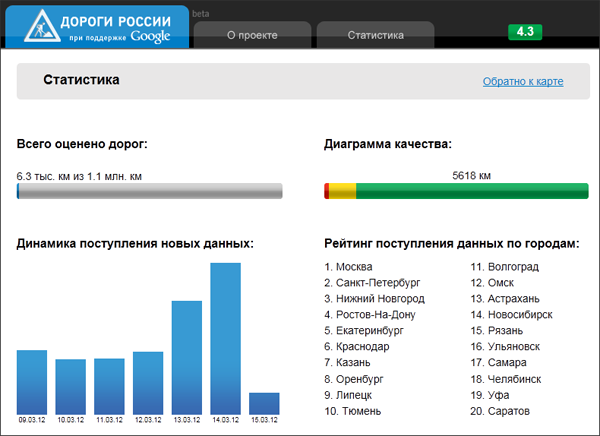Click city entry 1. Москва
The height and width of the screenshot is (436, 600).
348,267
